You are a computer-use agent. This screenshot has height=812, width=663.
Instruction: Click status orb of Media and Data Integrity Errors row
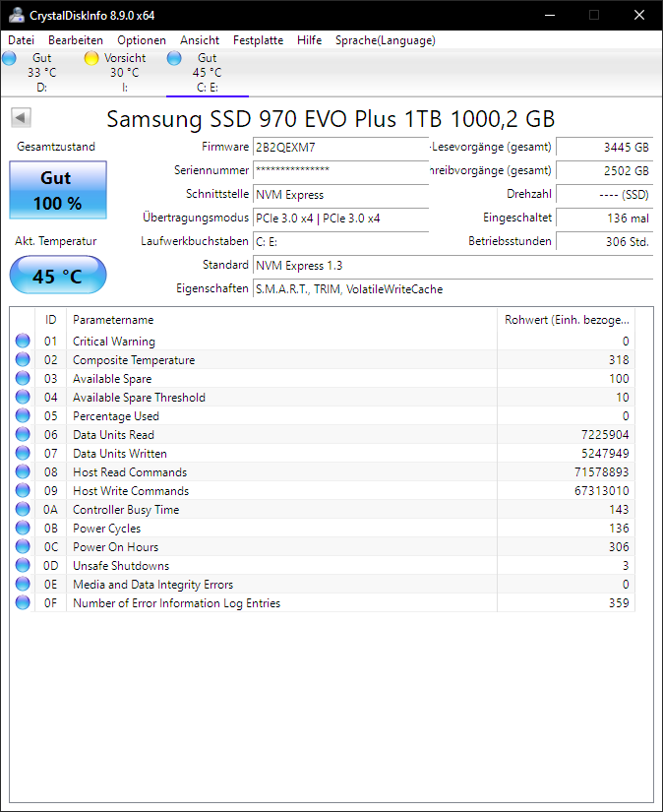pos(23,584)
